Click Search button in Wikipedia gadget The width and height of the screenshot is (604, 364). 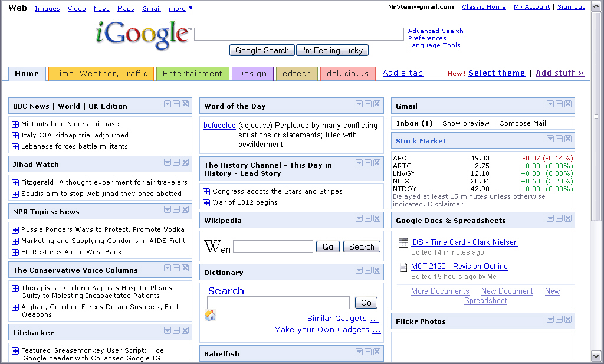pos(362,247)
